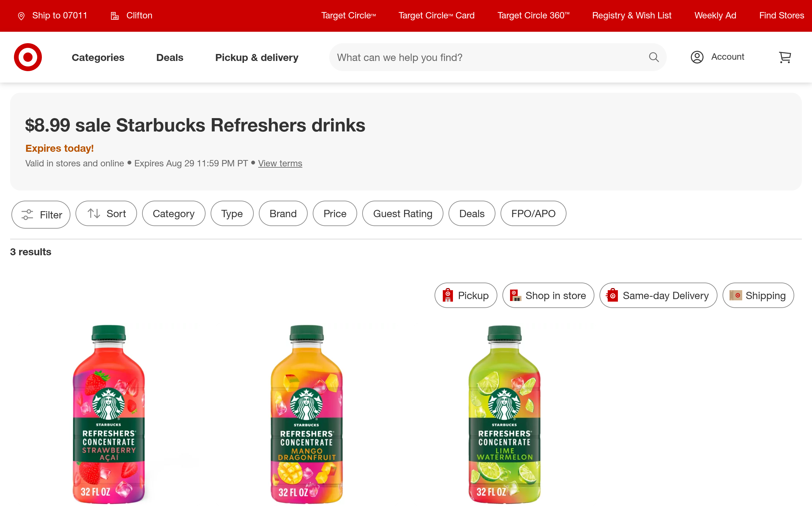The width and height of the screenshot is (812, 508).
Task: Open the Strawberry Açaí Refreshers product image
Action: (x=109, y=414)
